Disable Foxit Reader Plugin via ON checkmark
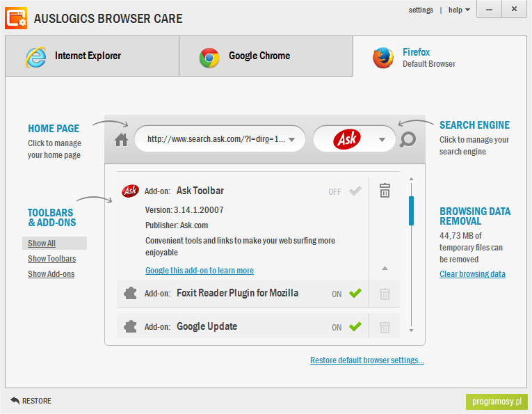 pyautogui.click(x=355, y=293)
